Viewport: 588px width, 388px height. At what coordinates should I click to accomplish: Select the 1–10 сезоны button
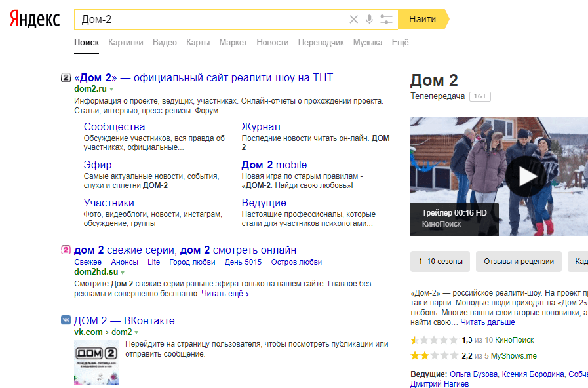pyautogui.click(x=440, y=261)
